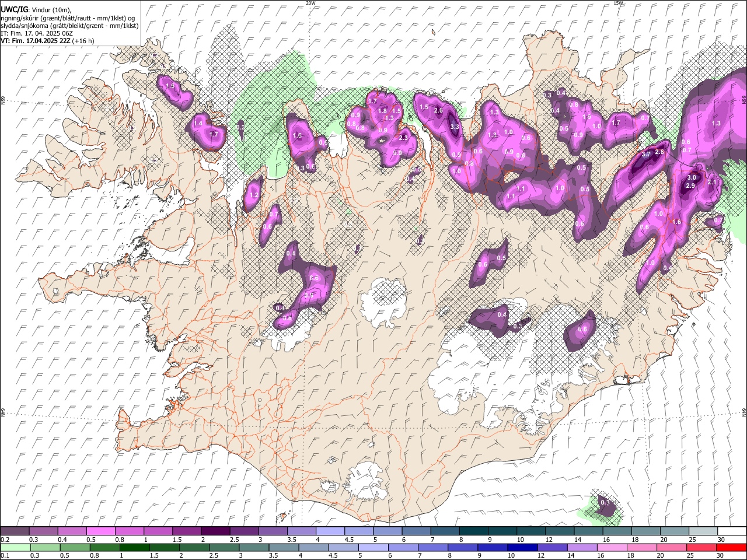Pick the bright pink 0.5 swatch in top legend row
Screen dimensions: 747x560
(101, 531)
